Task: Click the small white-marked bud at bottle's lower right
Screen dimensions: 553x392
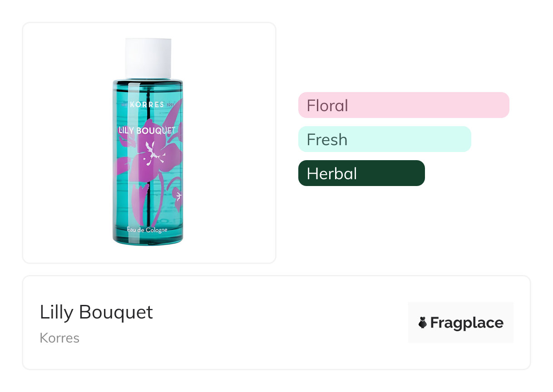Action: tap(178, 195)
